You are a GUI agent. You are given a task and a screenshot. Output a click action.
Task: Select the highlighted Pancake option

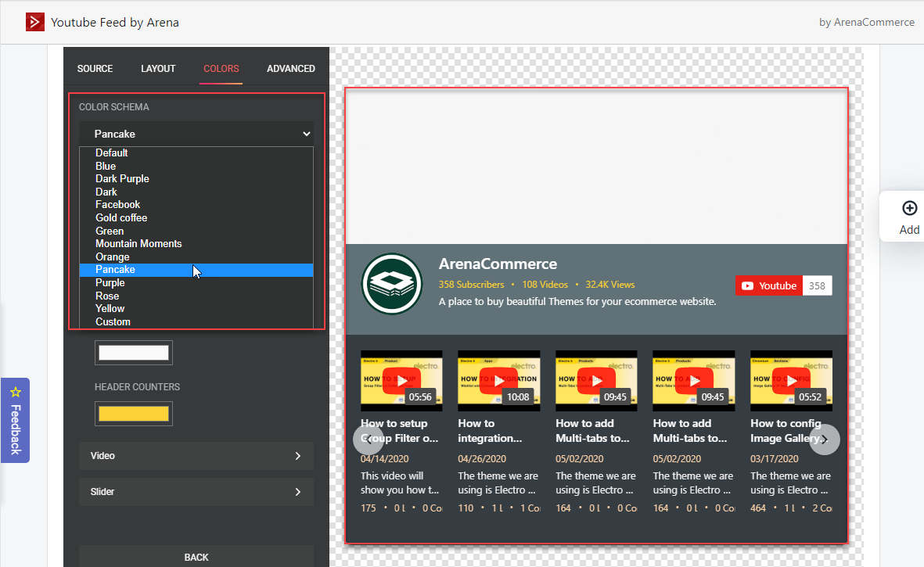coord(196,270)
